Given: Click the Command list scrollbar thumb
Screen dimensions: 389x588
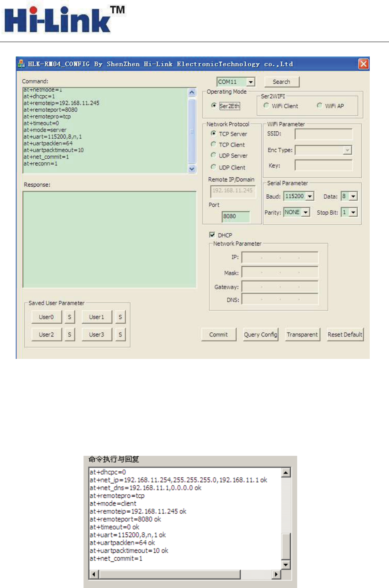Looking at the screenshot, I should 192,131.
